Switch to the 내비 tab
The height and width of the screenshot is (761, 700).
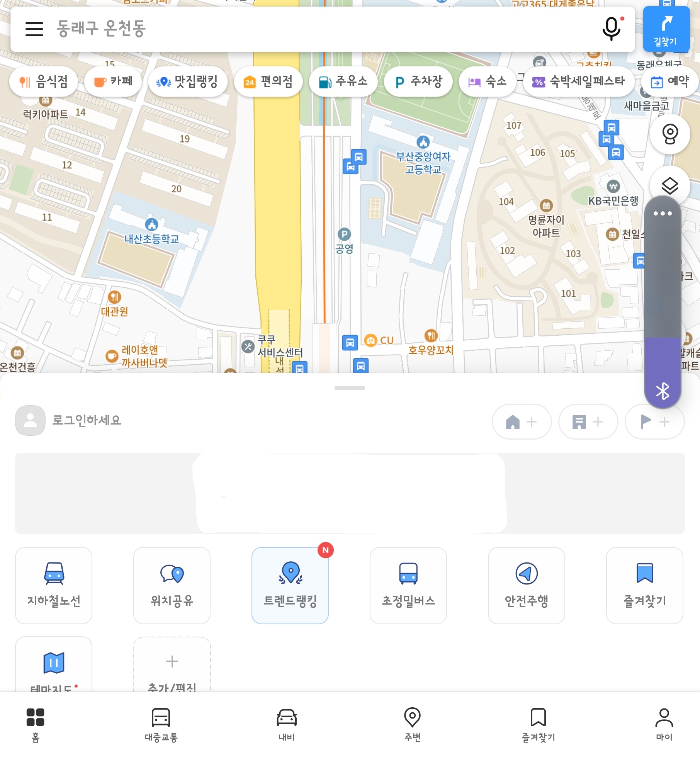coord(287,725)
